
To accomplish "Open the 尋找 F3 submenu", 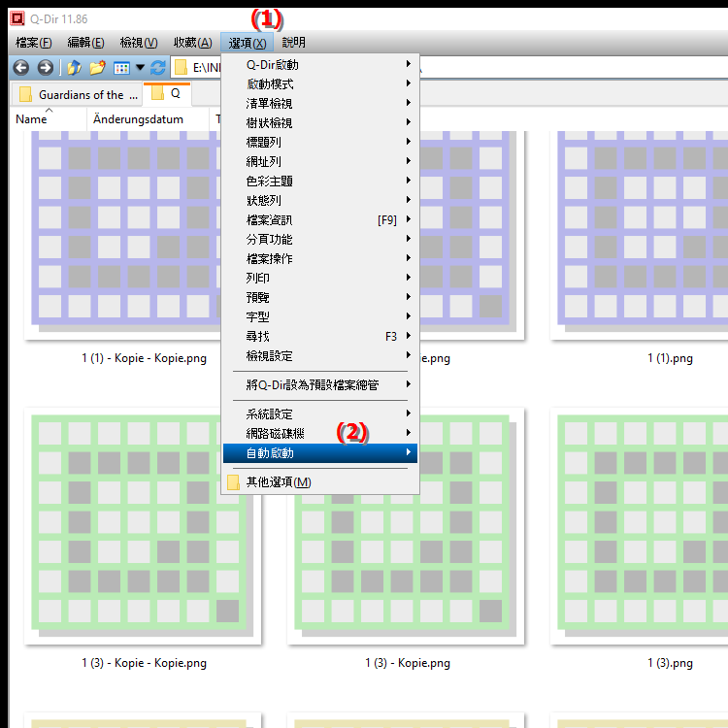I will (x=320, y=337).
